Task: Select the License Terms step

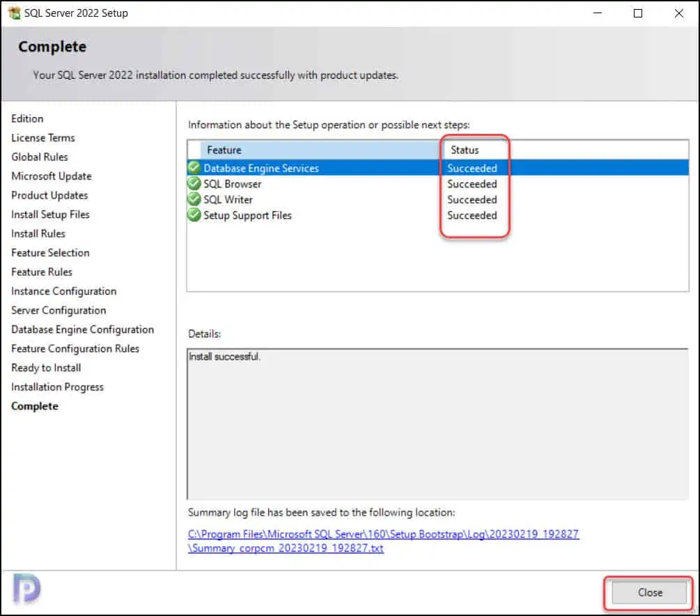Action: (x=43, y=137)
